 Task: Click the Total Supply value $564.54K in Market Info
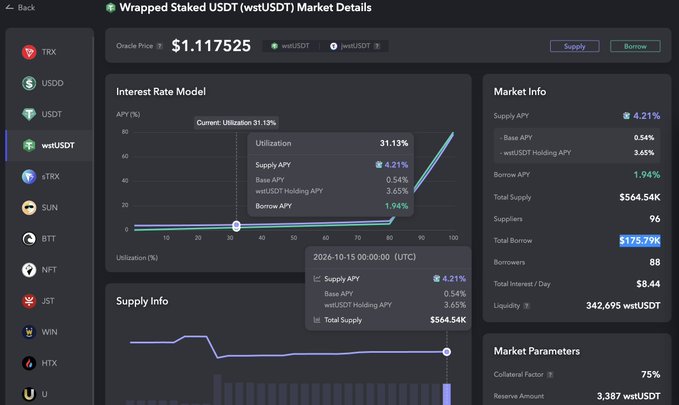(x=640, y=197)
